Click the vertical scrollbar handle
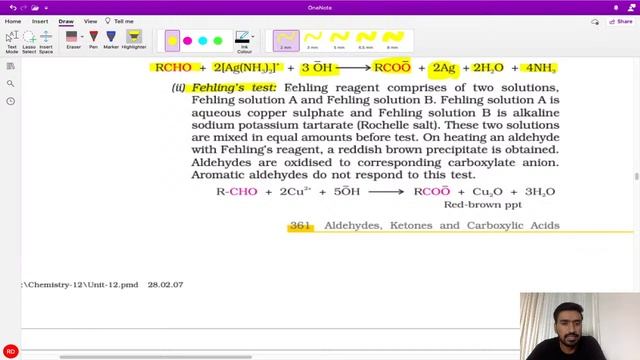 point(636,176)
